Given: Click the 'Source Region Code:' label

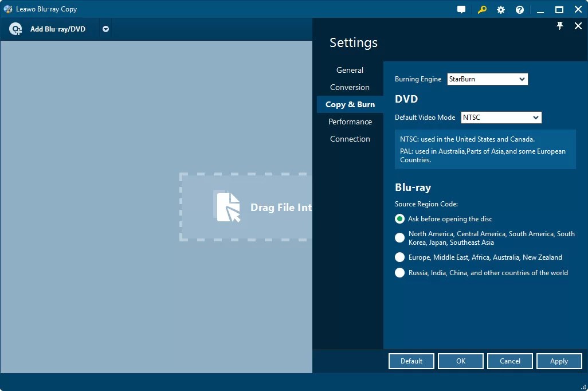Looking at the screenshot, I should pyautogui.click(x=426, y=204).
